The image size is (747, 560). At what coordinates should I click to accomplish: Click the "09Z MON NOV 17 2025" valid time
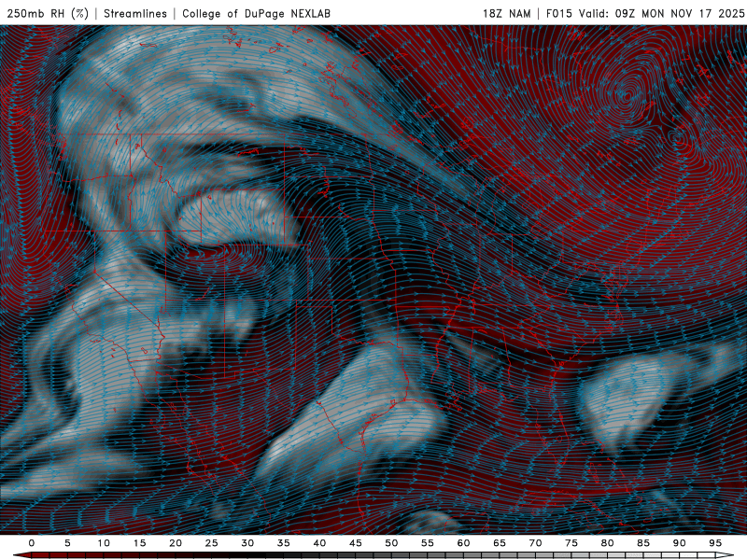(680, 13)
